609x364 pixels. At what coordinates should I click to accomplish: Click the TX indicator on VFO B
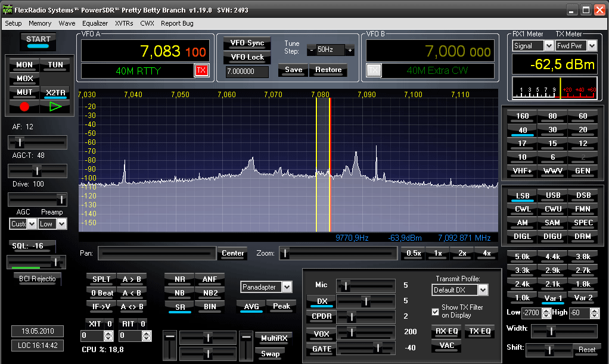tap(373, 71)
